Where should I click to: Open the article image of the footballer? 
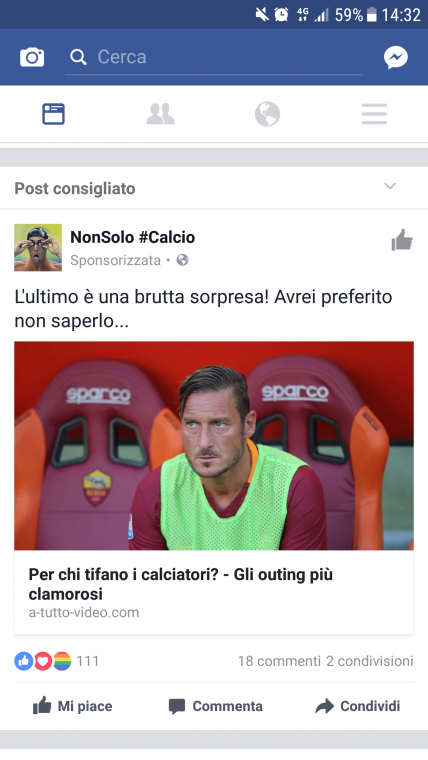[214, 445]
